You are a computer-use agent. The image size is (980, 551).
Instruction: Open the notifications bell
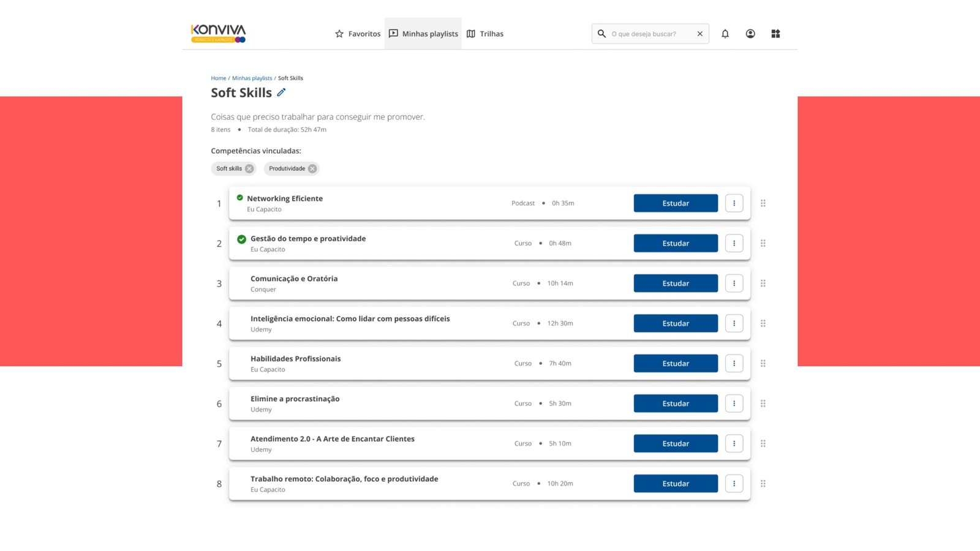point(725,34)
